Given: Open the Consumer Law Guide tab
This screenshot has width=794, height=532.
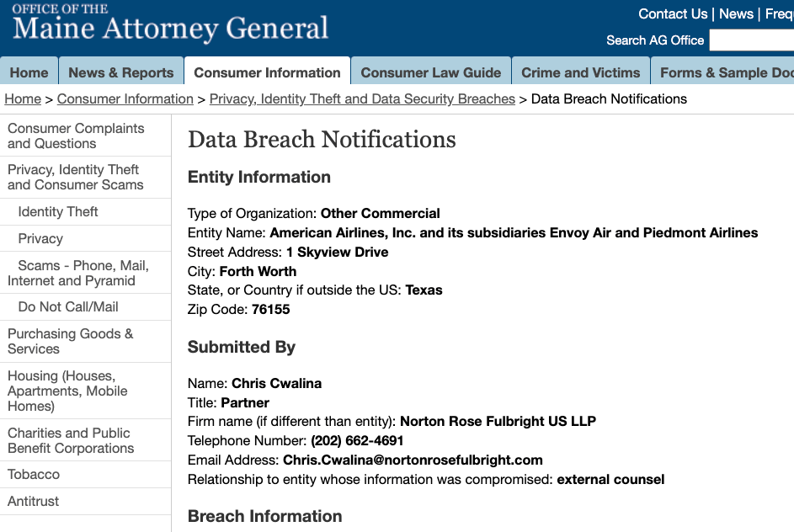Looking at the screenshot, I should pyautogui.click(x=430, y=72).
